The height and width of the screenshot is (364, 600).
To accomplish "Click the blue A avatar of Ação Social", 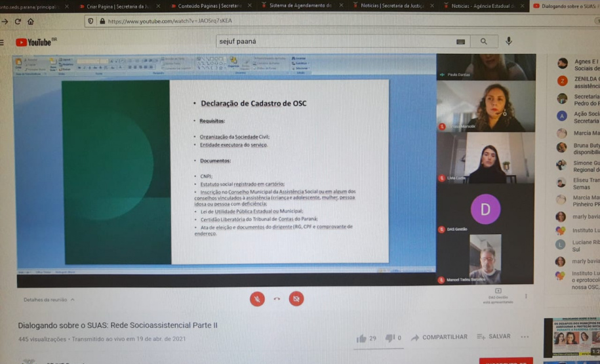I will coord(562,116).
